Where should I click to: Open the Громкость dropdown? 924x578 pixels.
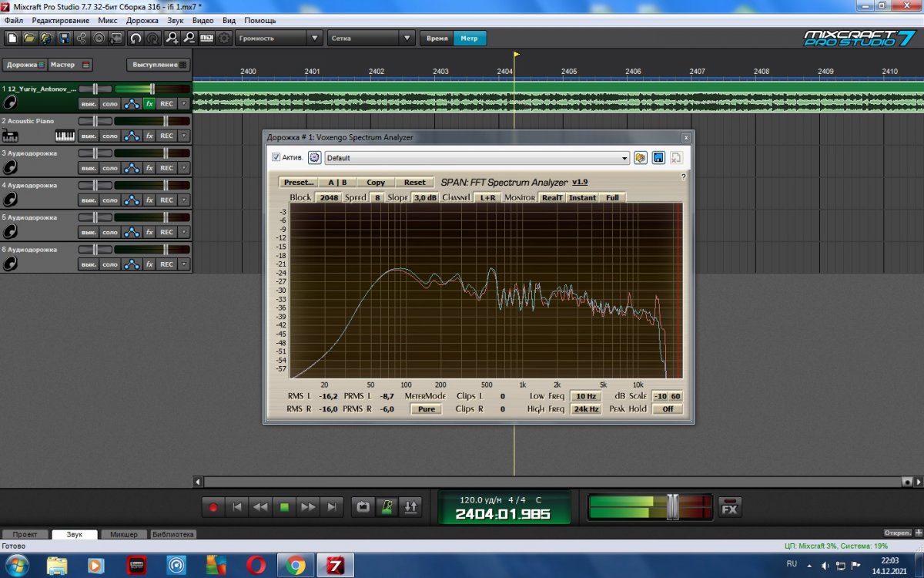tap(280, 38)
